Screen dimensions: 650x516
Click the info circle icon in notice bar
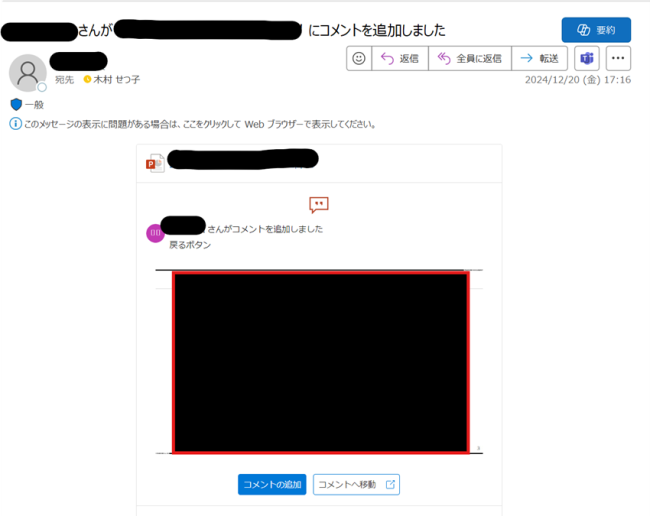click(x=15, y=125)
